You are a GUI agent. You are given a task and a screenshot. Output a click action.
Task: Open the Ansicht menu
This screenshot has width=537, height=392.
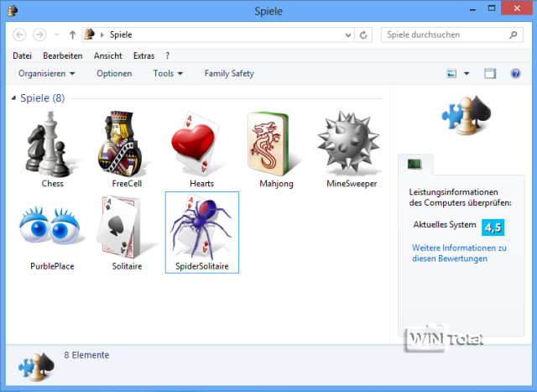tap(108, 55)
